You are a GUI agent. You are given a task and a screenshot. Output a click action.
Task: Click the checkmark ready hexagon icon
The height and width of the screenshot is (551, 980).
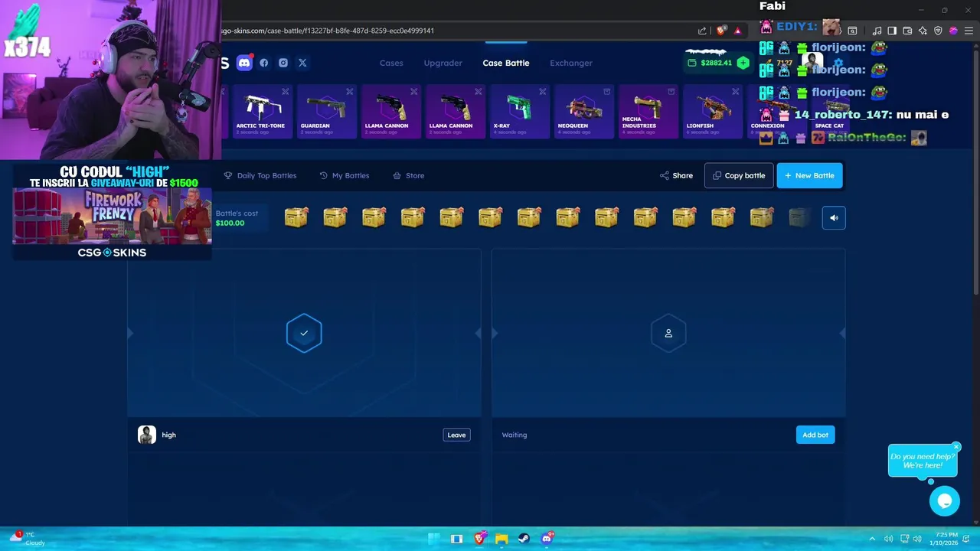coord(304,333)
